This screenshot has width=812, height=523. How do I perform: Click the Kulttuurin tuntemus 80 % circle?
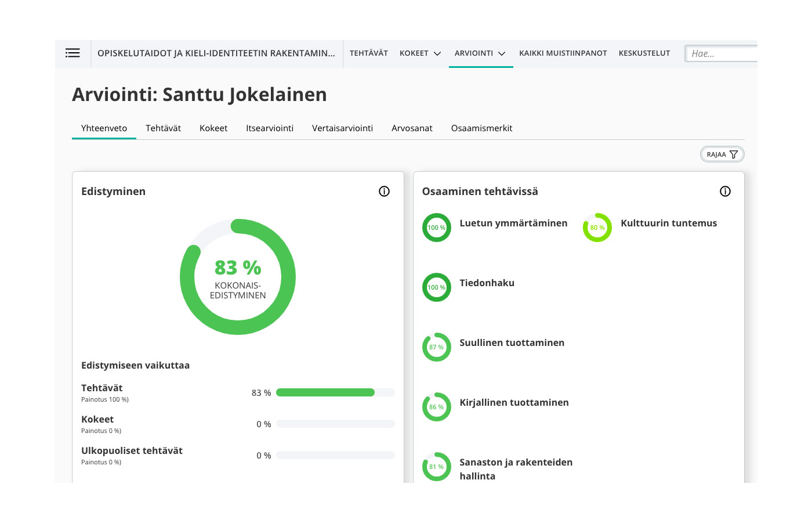pyautogui.click(x=597, y=228)
